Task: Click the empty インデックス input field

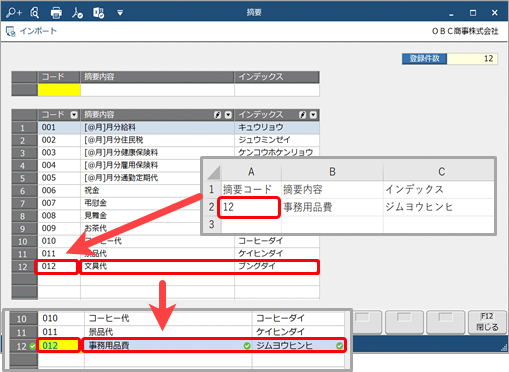Action: pyautogui.click(x=277, y=90)
